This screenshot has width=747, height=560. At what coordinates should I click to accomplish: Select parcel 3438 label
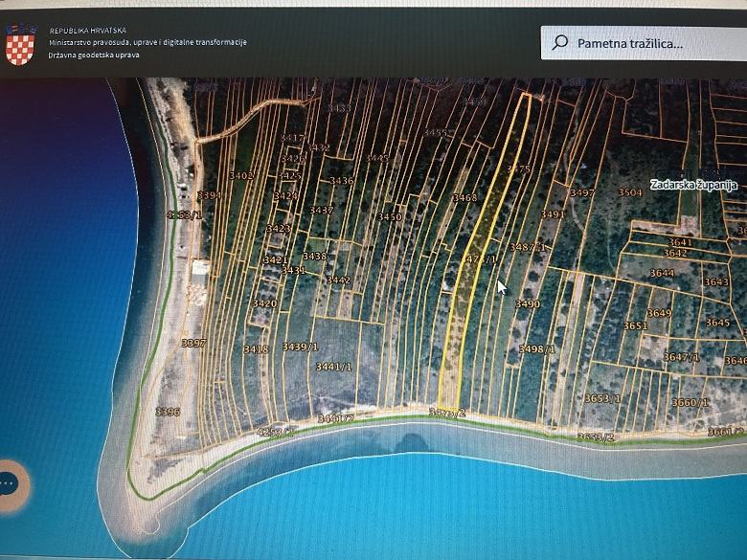[x=314, y=256]
